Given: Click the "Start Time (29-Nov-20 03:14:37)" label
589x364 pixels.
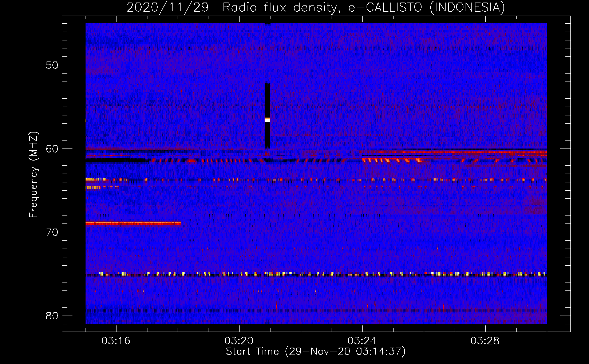Looking at the screenshot, I should tap(316, 352).
